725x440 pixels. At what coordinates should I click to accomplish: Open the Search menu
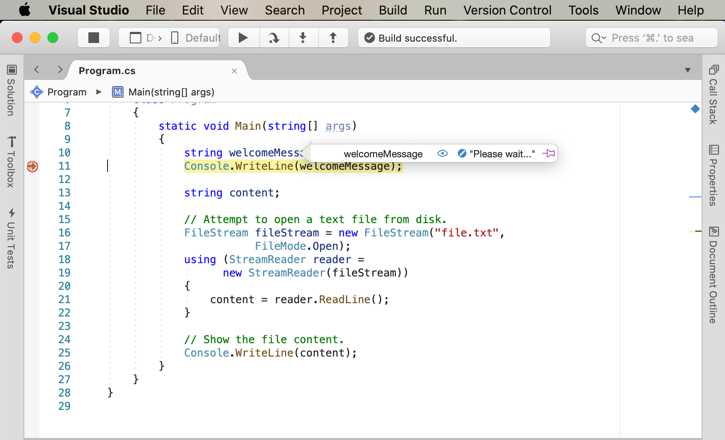284,10
